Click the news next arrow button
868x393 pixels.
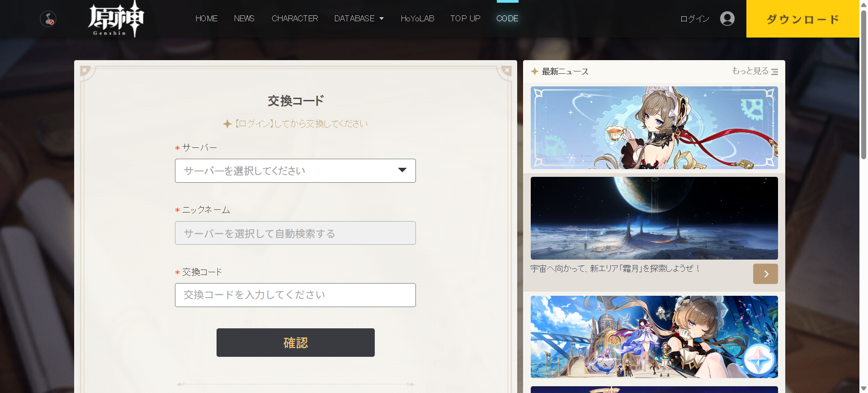[765, 274]
